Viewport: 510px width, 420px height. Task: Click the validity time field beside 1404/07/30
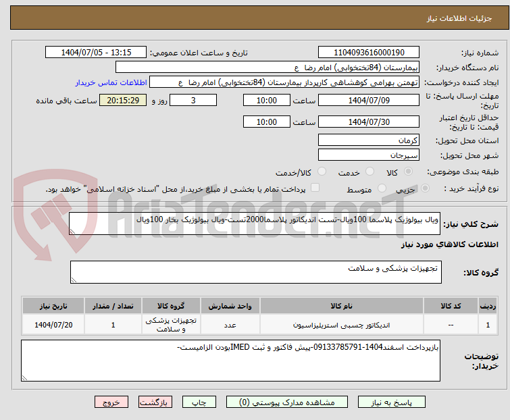point(267,122)
